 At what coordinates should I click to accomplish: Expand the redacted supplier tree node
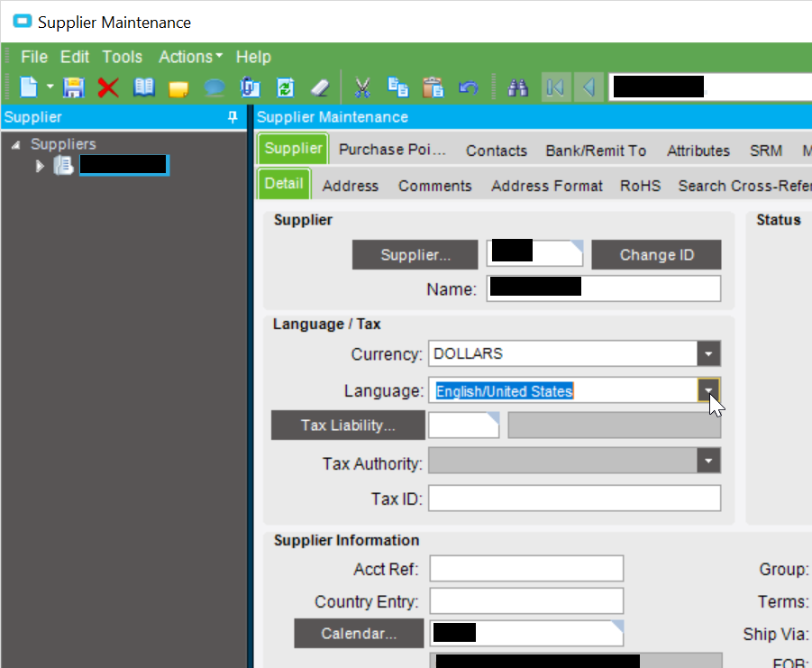(40, 166)
